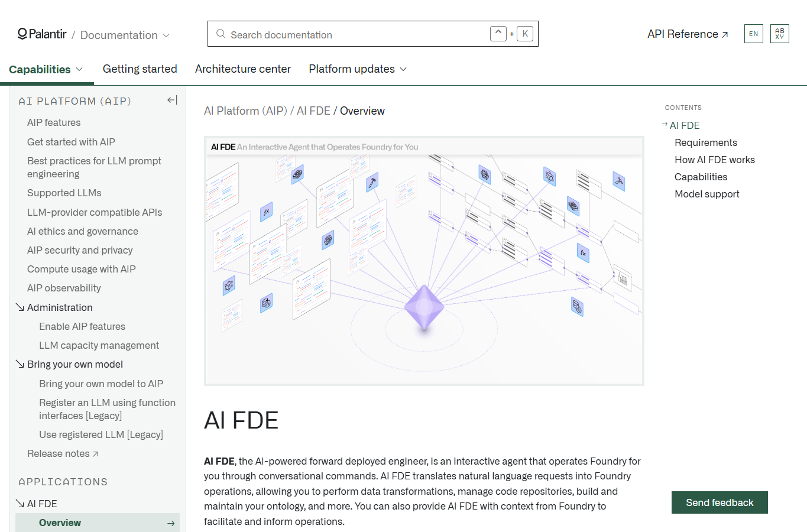
Task: Open AI ethics and governance page
Action: click(83, 231)
